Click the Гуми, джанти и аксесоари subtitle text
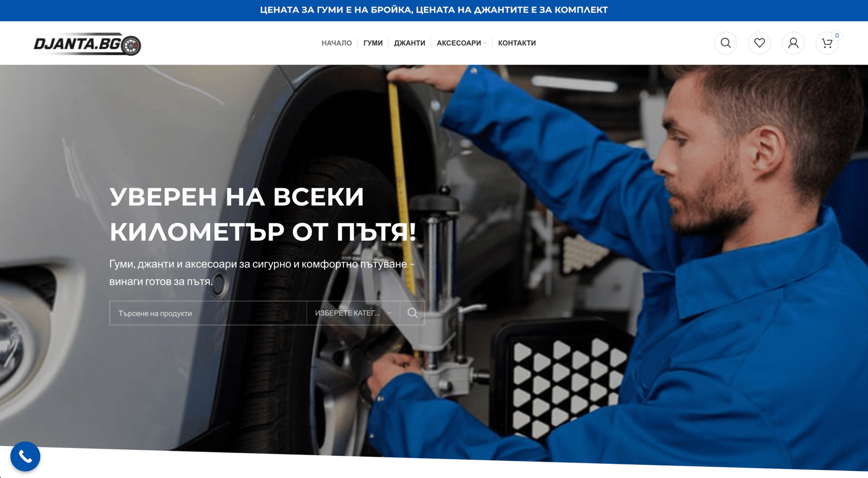The width and height of the screenshot is (868, 478). pos(262,273)
